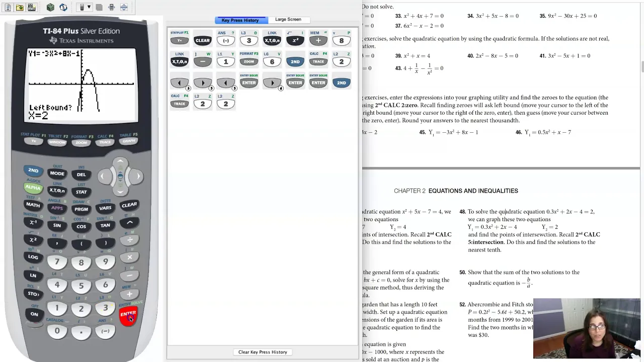Image resolution: width=644 pixels, height=362 pixels.
Task: Click the number 5 key on calculator
Action: click(x=81, y=286)
